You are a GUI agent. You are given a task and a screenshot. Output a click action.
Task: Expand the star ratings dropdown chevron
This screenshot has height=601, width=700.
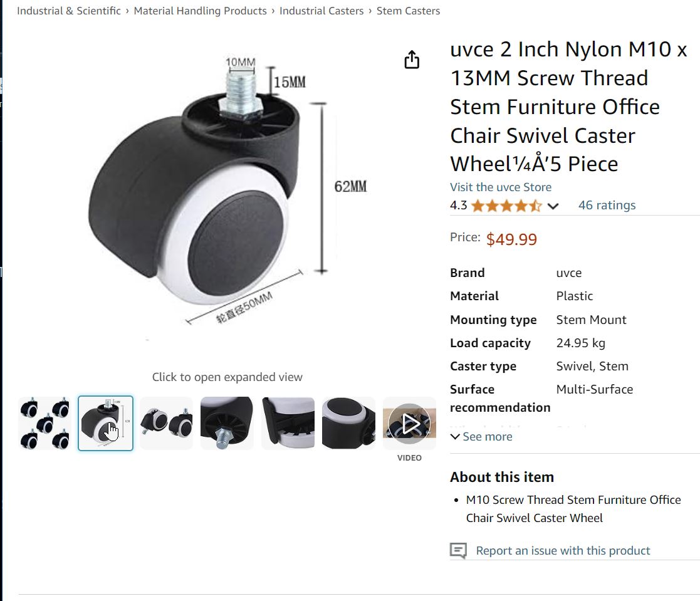[x=553, y=206]
